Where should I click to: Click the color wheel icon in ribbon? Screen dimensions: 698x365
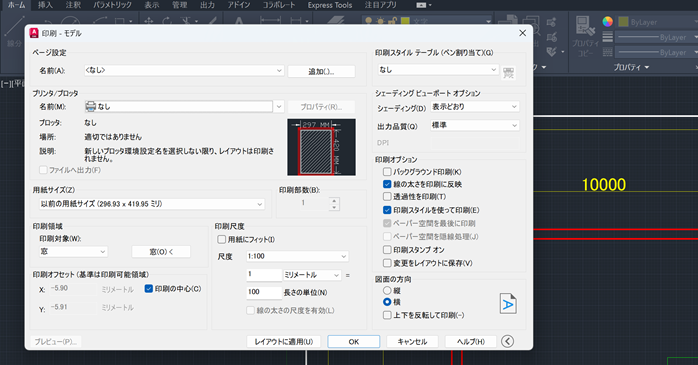pos(607,21)
